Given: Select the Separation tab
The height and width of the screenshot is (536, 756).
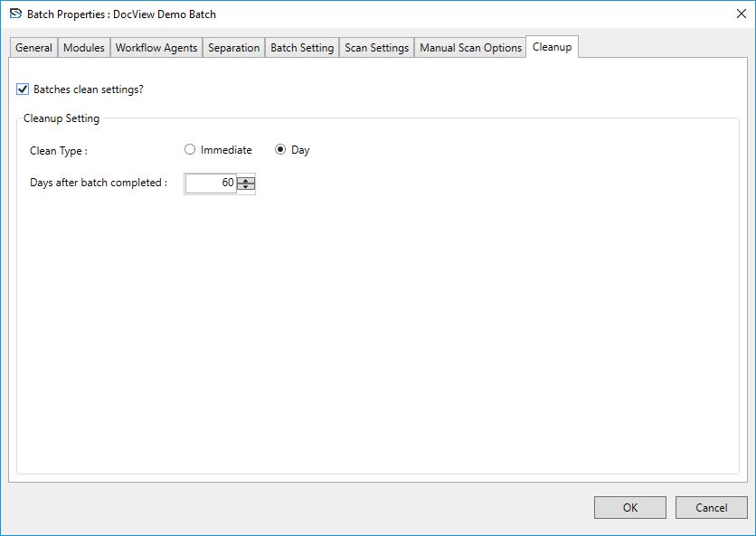Looking at the screenshot, I should (x=234, y=48).
